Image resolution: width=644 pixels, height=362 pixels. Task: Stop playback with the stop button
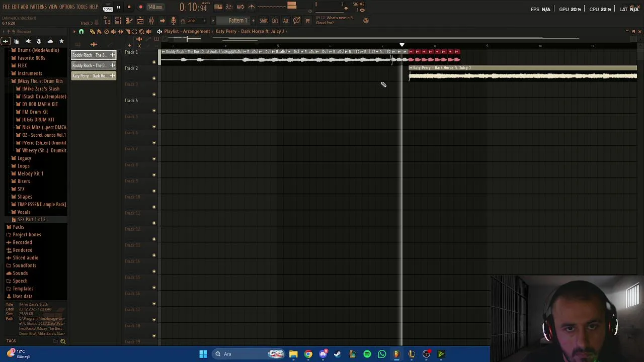pyautogui.click(x=129, y=7)
